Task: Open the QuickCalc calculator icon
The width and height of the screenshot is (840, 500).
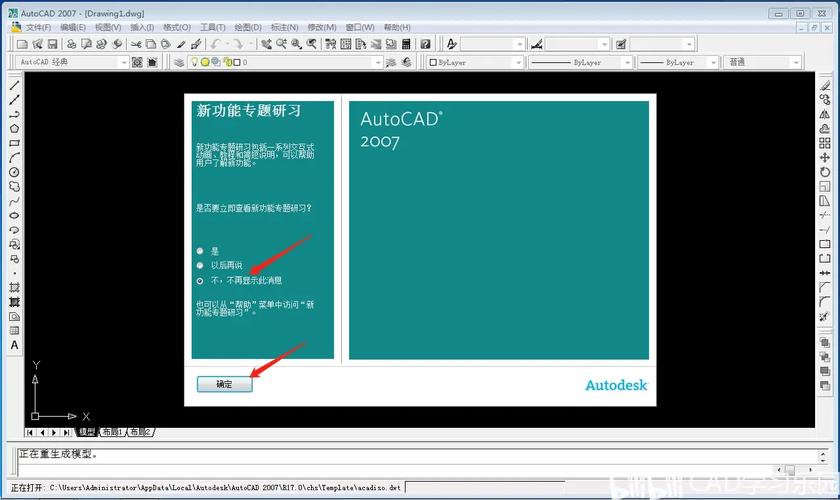Action: tap(407, 44)
